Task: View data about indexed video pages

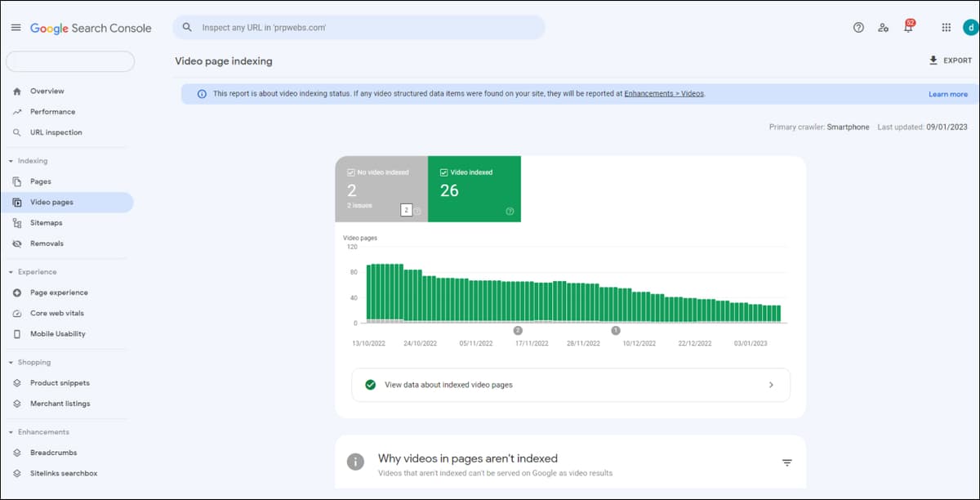Action: [x=571, y=385]
